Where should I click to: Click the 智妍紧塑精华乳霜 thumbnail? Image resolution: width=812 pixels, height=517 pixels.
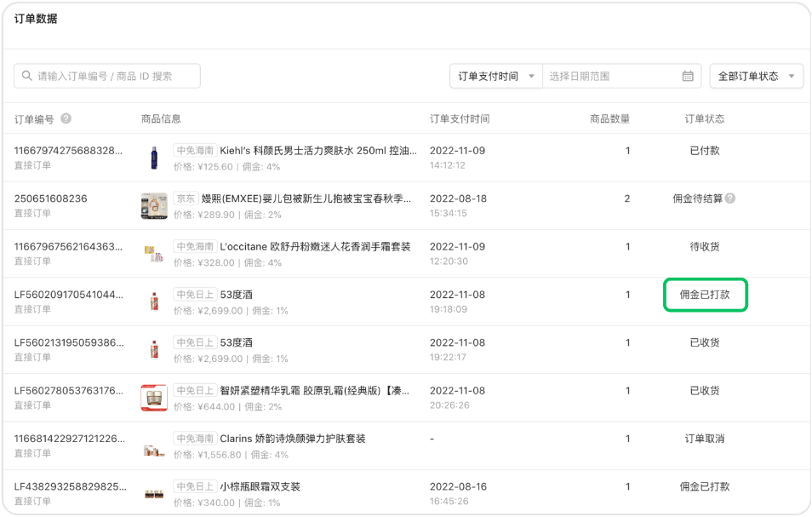click(x=153, y=399)
